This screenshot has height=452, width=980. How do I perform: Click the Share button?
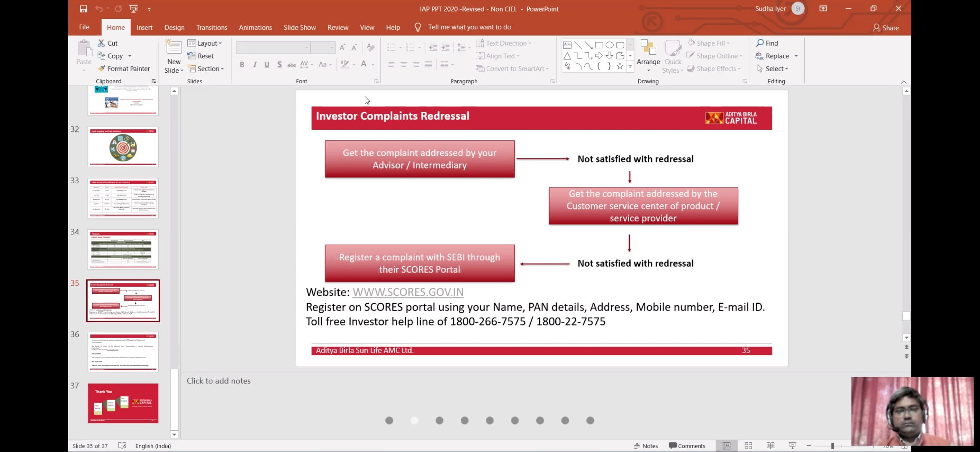886,28
